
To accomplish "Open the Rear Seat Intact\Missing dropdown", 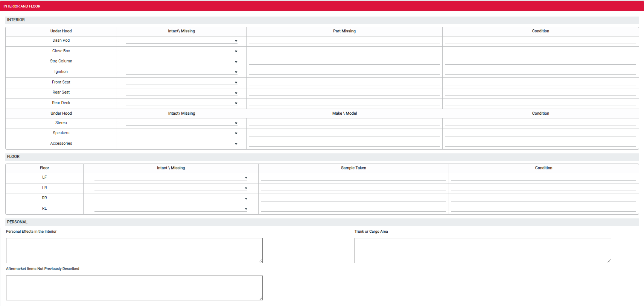I will (182, 92).
